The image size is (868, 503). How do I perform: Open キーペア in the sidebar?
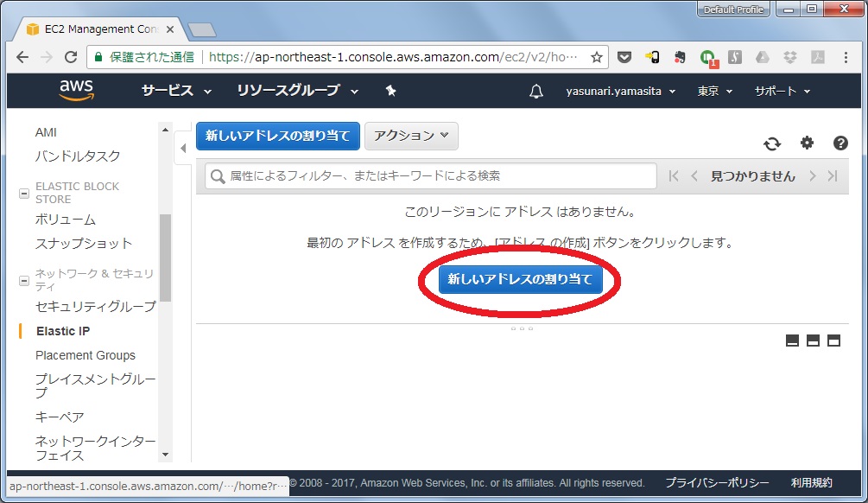tap(60, 417)
